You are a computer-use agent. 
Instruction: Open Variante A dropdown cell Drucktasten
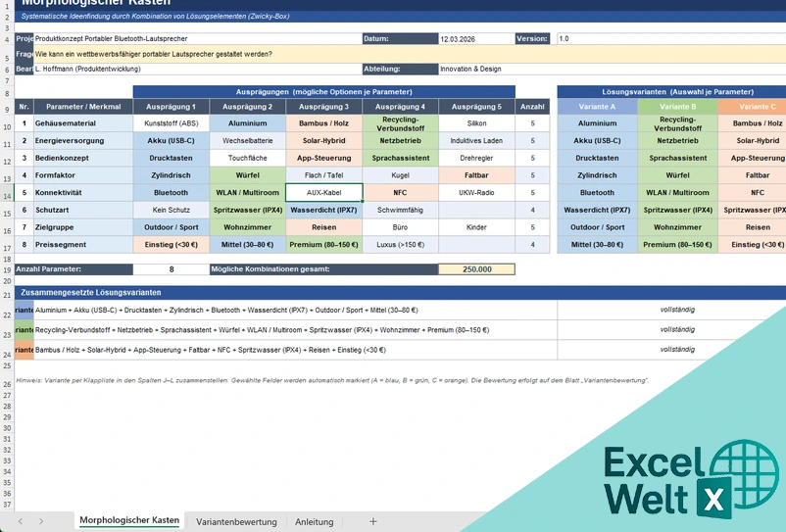tap(597, 158)
